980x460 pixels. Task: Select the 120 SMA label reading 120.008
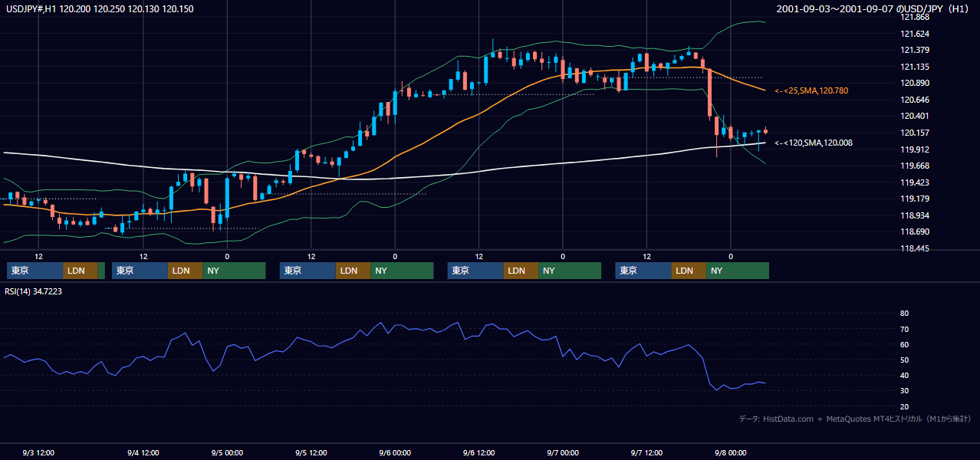point(814,143)
